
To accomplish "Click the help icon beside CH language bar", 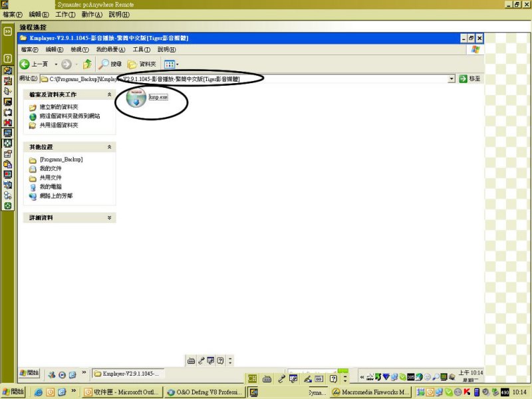I will [x=333, y=378].
